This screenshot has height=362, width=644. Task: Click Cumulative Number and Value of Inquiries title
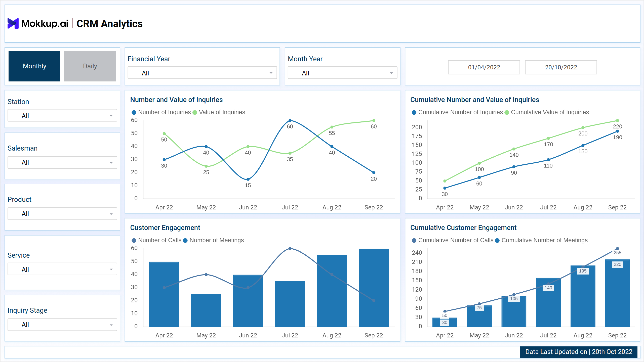tap(475, 100)
